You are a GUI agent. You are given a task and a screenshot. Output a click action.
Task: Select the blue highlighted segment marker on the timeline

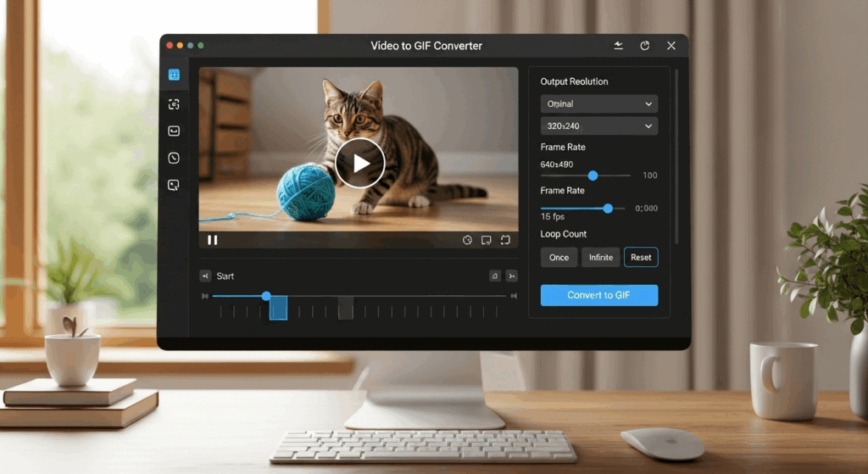(x=278, y=308)
